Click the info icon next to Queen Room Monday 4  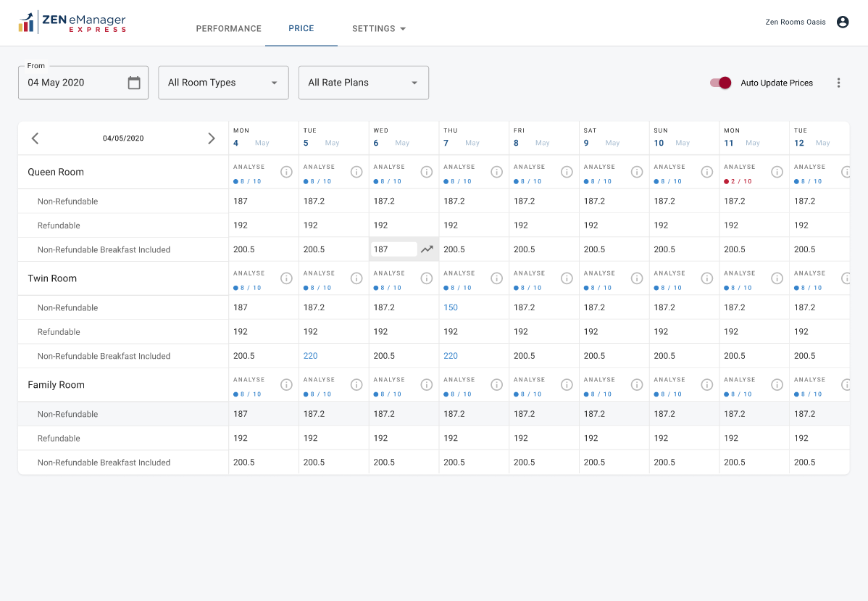pos(286,172)
